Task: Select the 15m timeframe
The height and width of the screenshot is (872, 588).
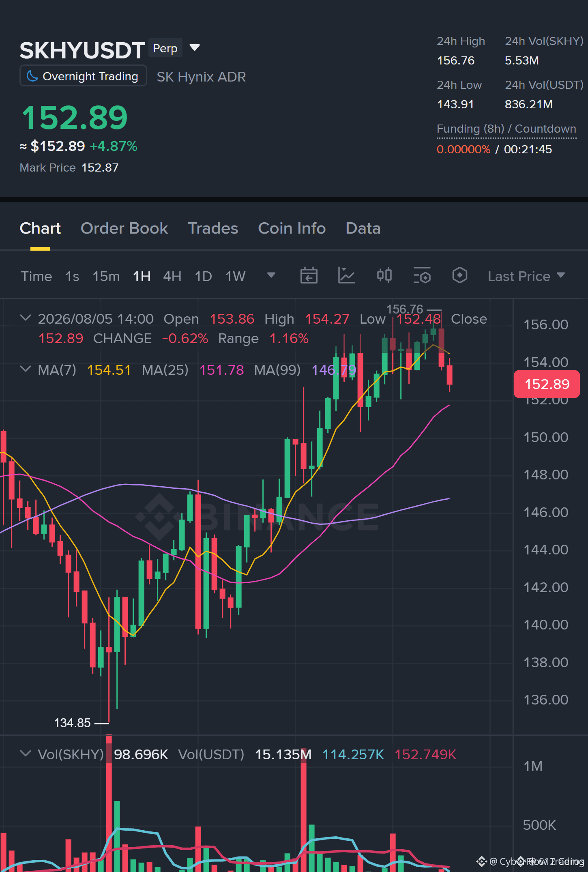Action: point(106,276)
